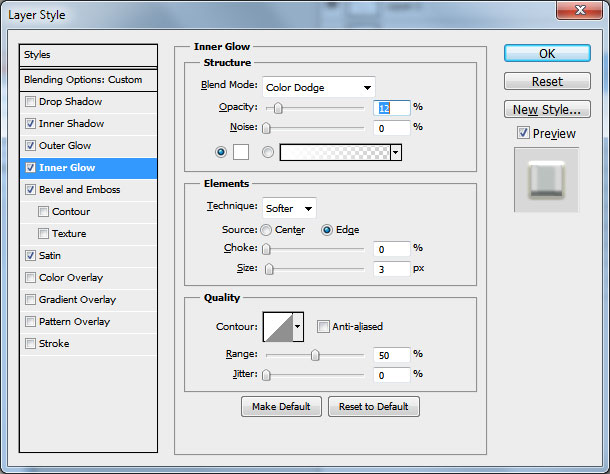This screenshot has width=610, height=474.
Task: Uncheck the Outer Glow checkbox
Action: click(30, 146)
